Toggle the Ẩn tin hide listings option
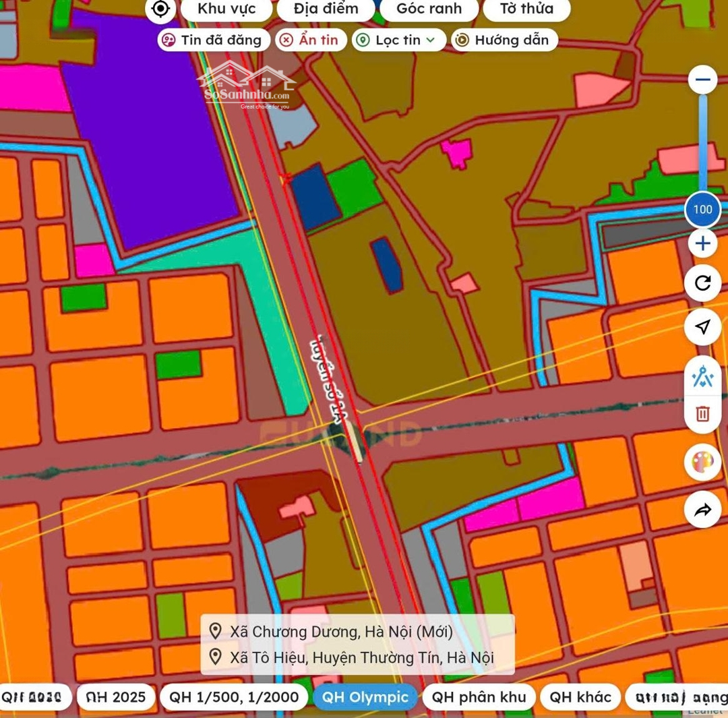Image resolution: width=728 pixels, height=718 pixels. [x=309, y=40]
